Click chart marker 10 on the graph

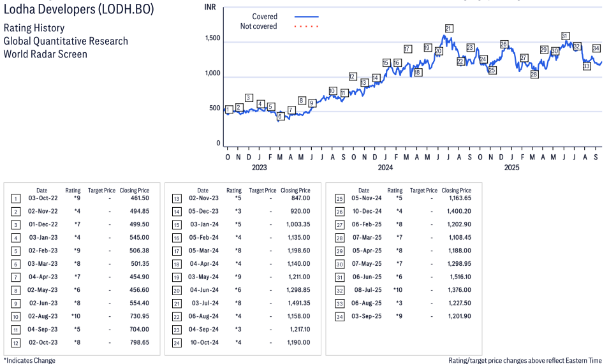click(x=332, y=91)
